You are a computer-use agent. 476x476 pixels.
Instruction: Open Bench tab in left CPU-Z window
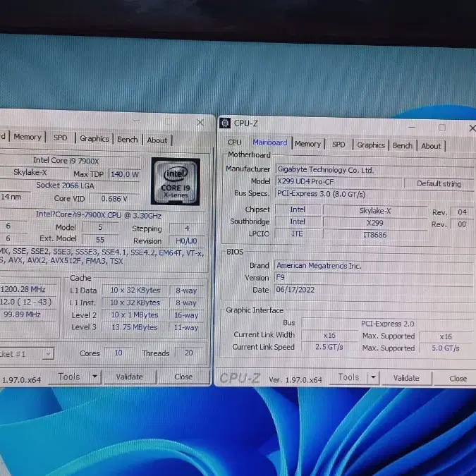pyautogui.click(x=128, y=140)
